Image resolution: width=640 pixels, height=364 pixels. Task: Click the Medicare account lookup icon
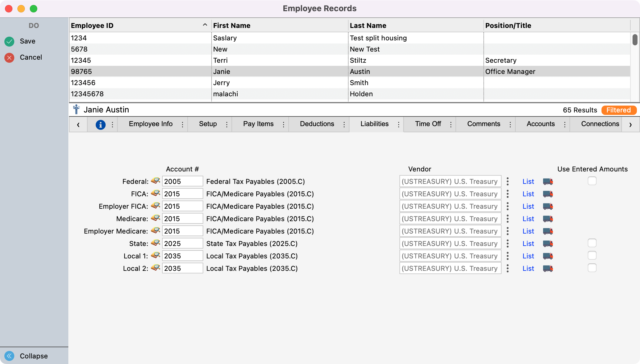(x=155, y=218)
